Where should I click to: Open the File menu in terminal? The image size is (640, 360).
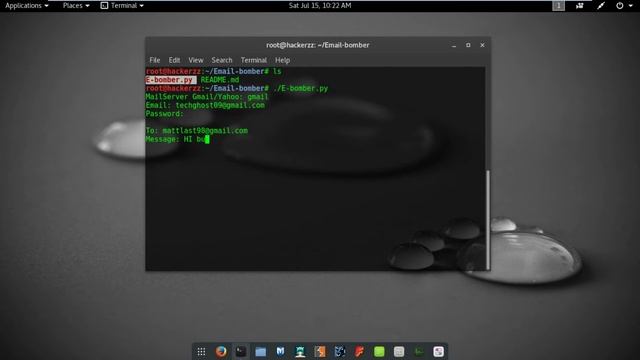(155, 60)
